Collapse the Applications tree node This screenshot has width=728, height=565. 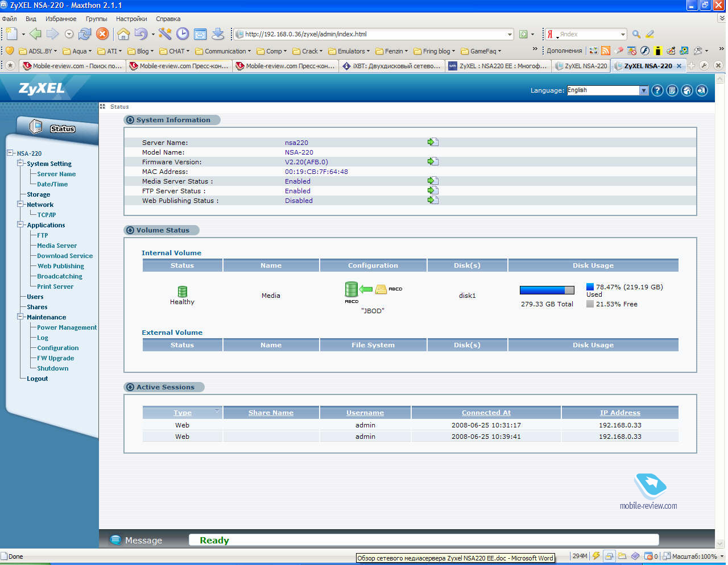coord(20,225)
